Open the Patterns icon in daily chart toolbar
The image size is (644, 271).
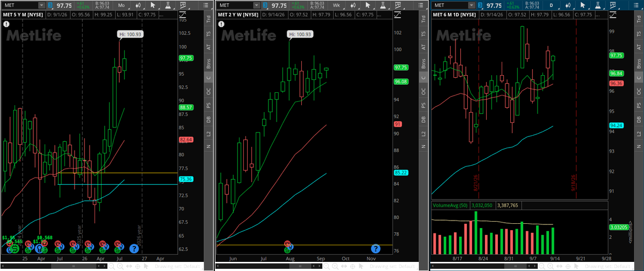pyautogui.click(x=613, y=5)
